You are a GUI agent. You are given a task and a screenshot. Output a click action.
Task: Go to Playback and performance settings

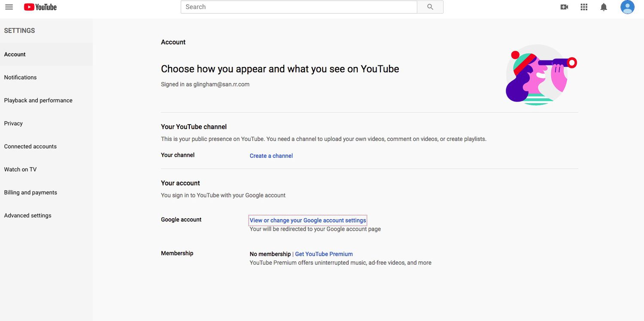coord(38,101)
